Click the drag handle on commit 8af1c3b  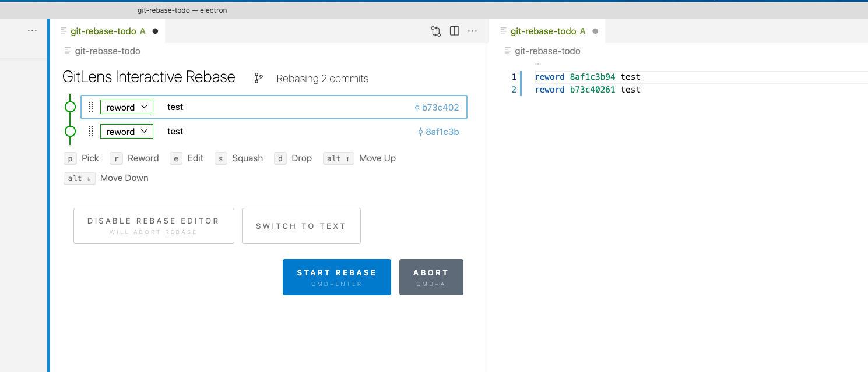click(91, 132)
